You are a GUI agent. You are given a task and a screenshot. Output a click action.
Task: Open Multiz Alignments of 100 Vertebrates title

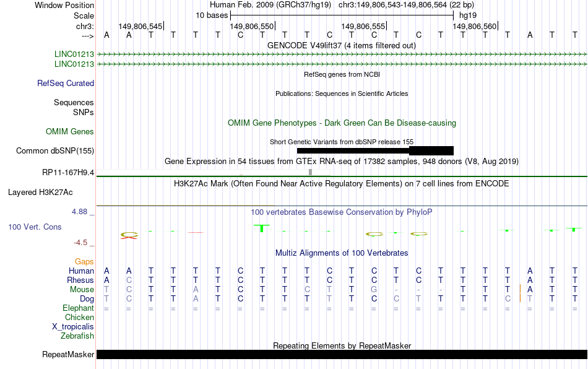point(342,253)
